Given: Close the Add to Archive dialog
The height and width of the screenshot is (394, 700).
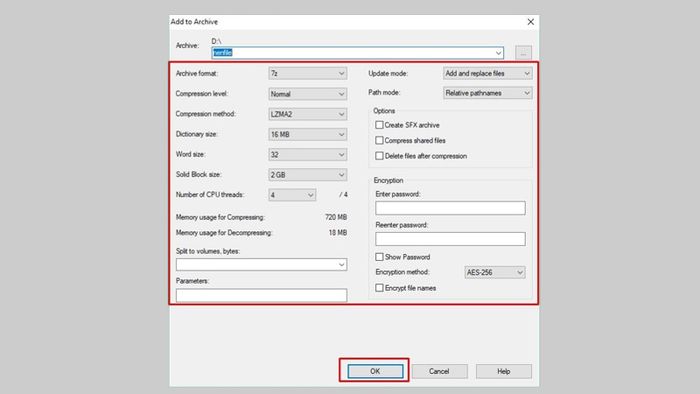Looking at the screenshot, I should click(x=530, y=22).
